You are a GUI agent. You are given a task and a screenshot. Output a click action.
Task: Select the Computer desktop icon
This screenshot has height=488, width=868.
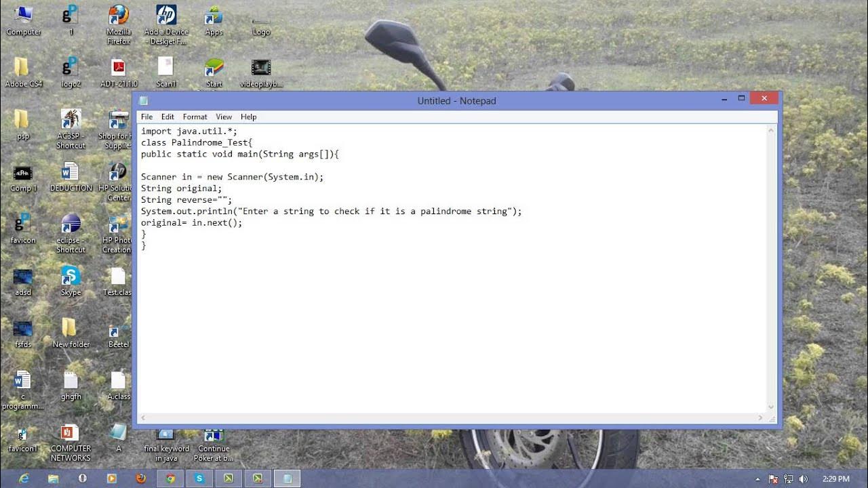23,20
